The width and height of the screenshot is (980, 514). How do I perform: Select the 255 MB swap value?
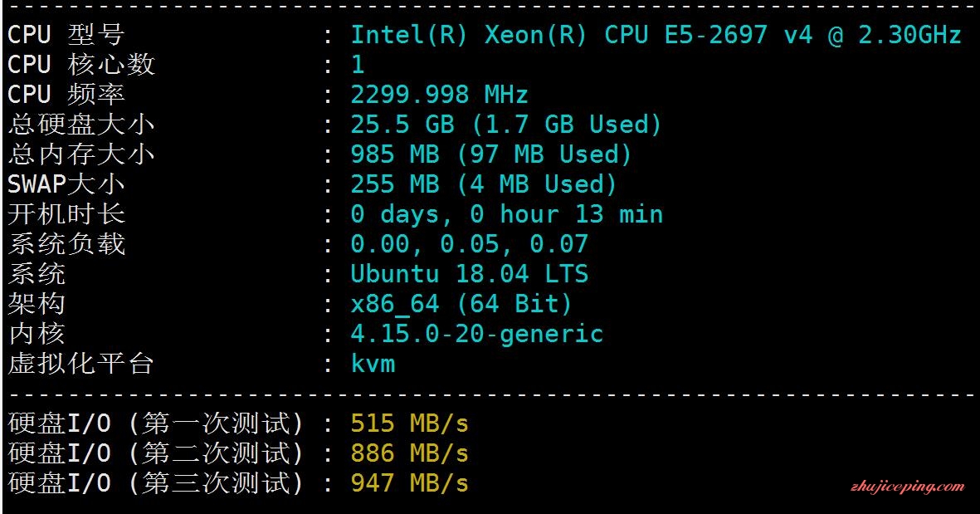coord(395,184)
